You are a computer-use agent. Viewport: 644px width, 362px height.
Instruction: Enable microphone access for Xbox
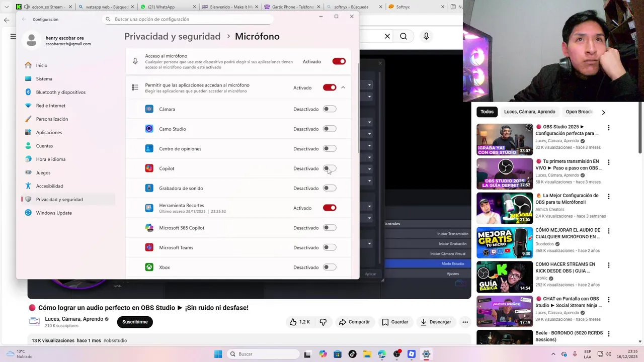coord(330,267)
